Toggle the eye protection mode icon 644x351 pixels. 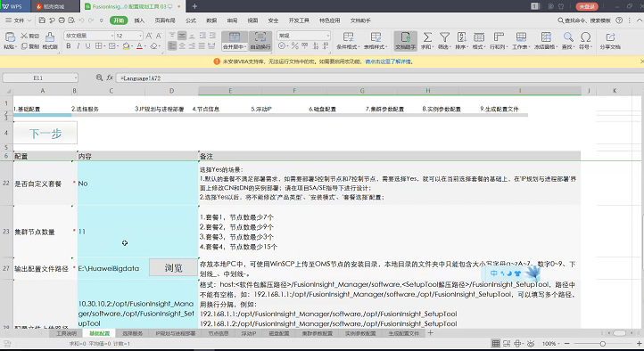coord(531,343)
